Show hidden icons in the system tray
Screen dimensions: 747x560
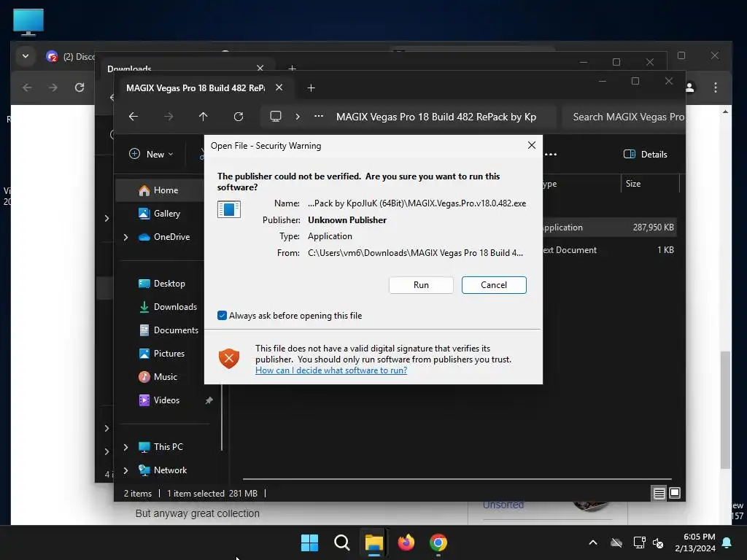[593, 542]
